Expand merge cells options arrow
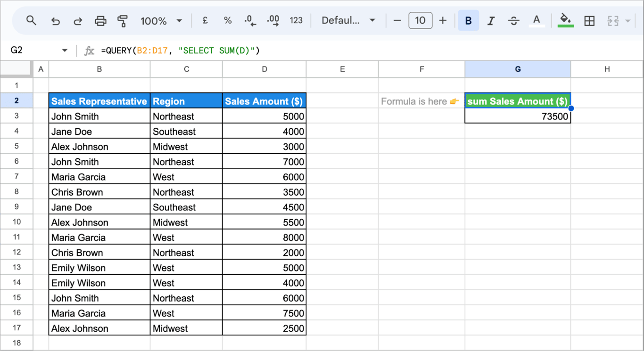The height and width of the screenshot is (351, 644). tap(627, 21)
